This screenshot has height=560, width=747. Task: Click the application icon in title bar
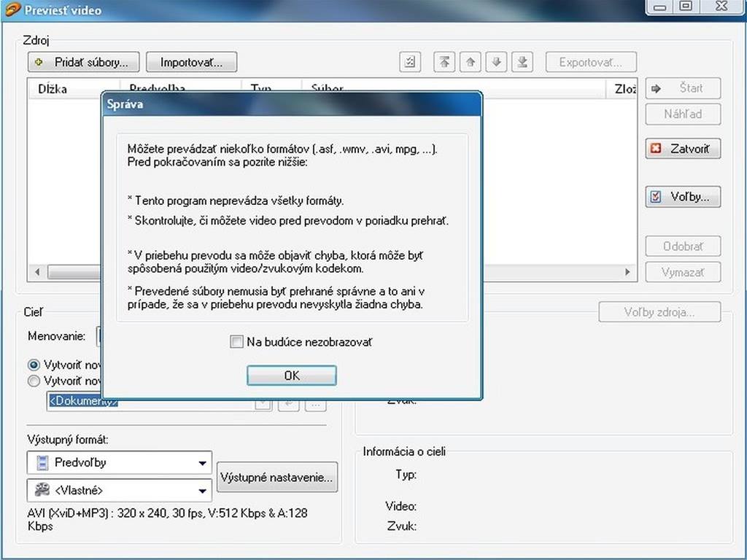12,9
